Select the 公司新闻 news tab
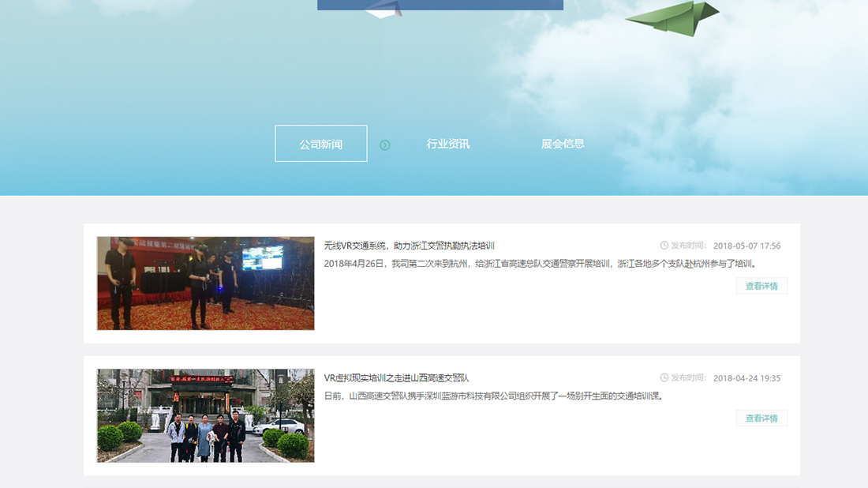This screenshot has height=488, width=868. pyautogui.click(x=320, y=143)
